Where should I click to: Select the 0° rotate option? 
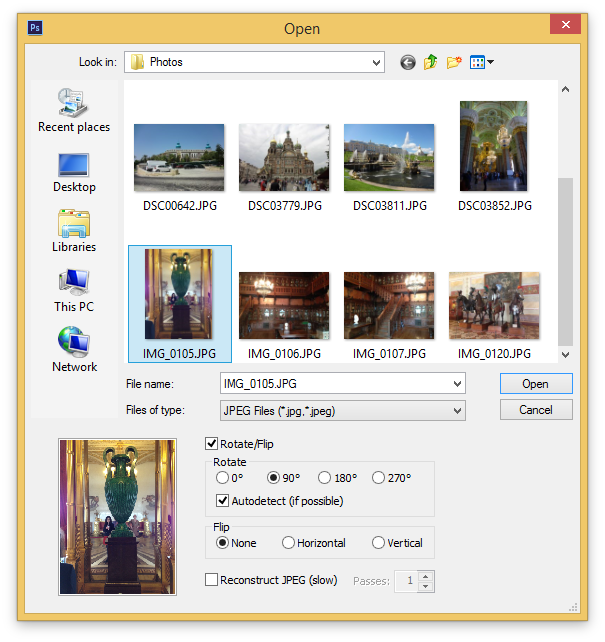click(222, 478)
